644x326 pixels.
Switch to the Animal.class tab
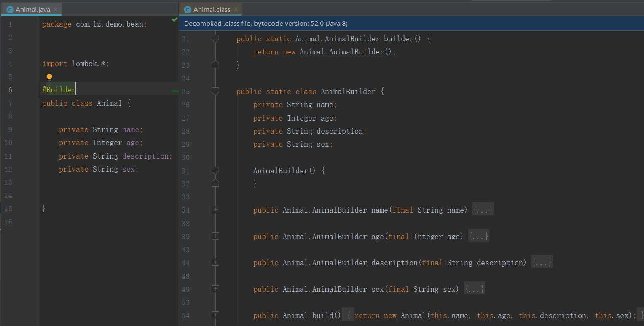click(210, 9)
